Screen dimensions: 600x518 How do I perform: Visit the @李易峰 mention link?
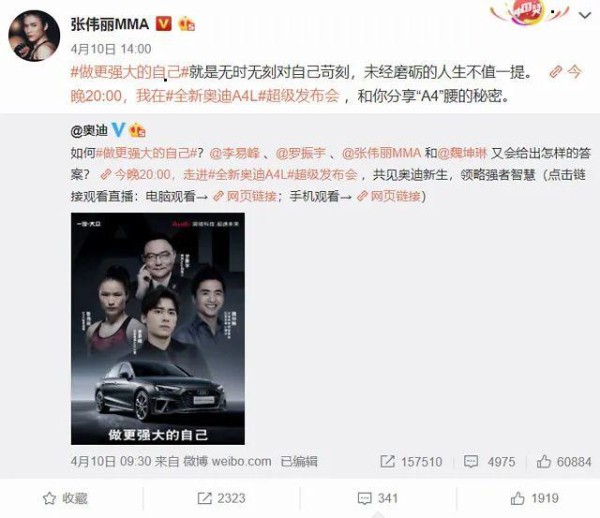pos(234,153)
